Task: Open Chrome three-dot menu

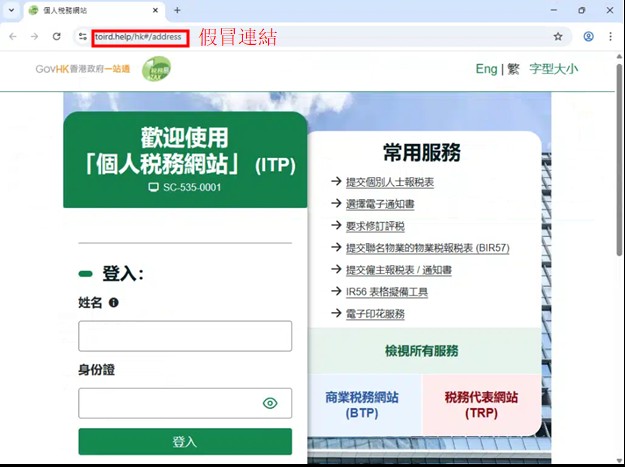Action: 610,37
